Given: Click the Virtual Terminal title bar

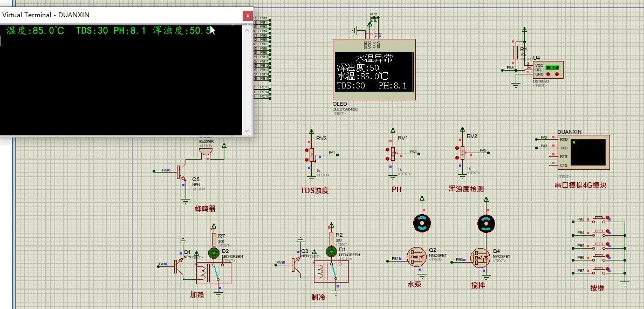Looking at the screenshot, I should [x=108, y=16].
